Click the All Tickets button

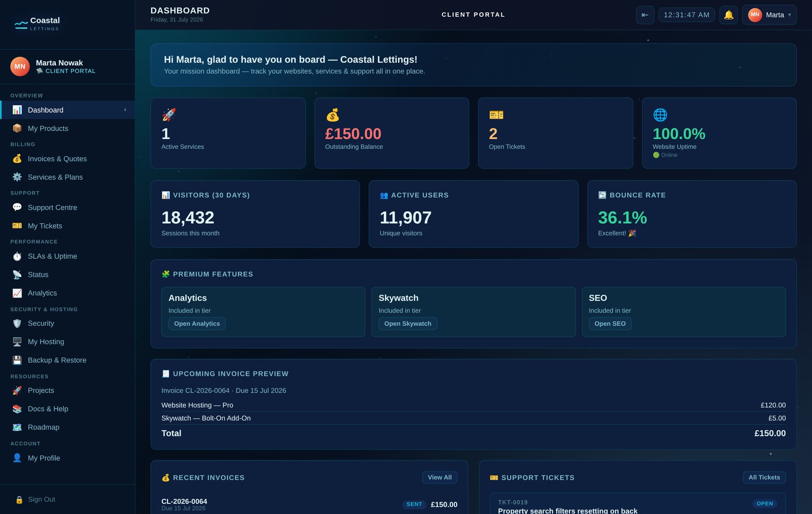coord(764,477)
